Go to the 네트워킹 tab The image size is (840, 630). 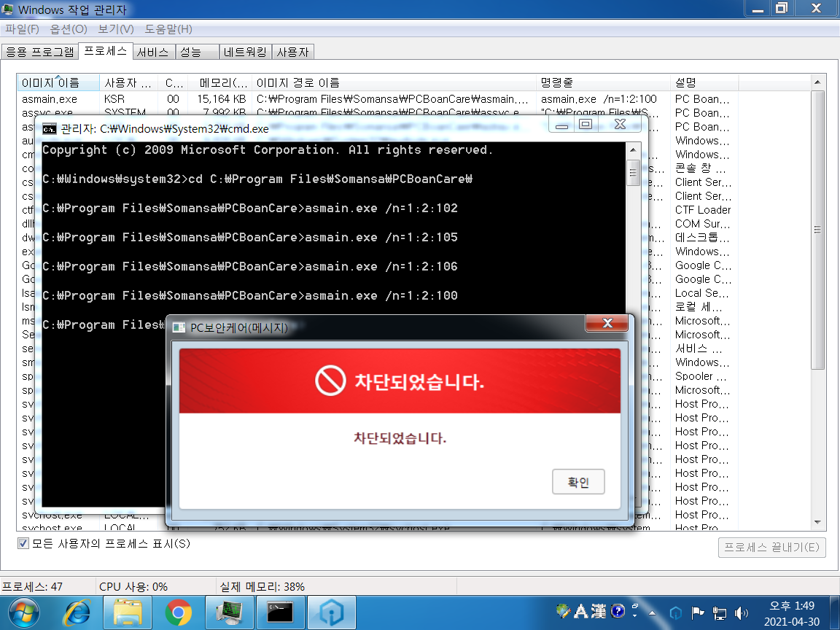245,52
